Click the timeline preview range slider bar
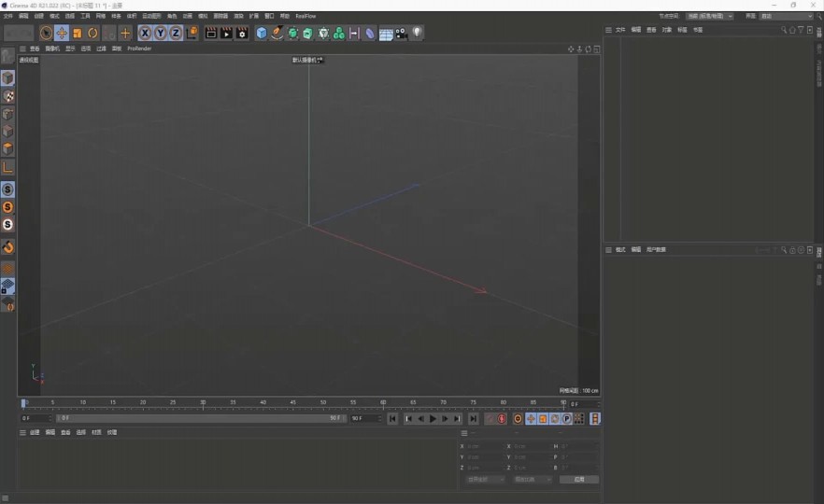This screenshot has width=824, height=504. click(x=201, y=418)
